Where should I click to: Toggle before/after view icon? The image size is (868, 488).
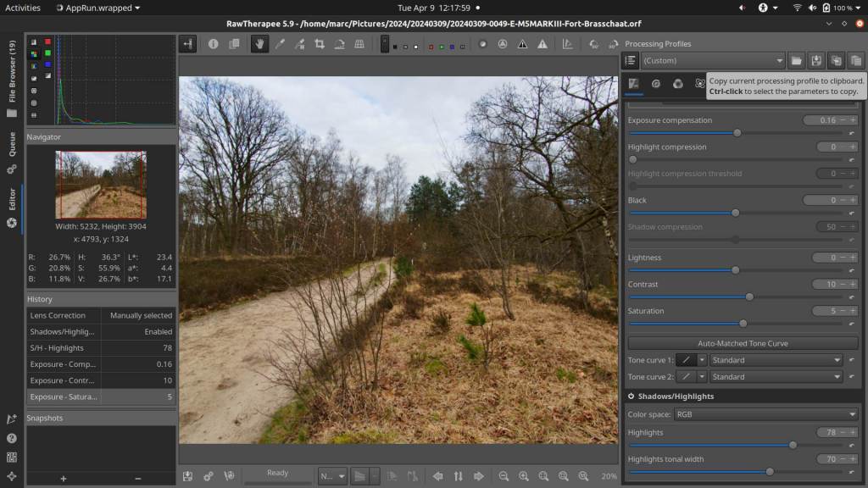tap(234, 44)
